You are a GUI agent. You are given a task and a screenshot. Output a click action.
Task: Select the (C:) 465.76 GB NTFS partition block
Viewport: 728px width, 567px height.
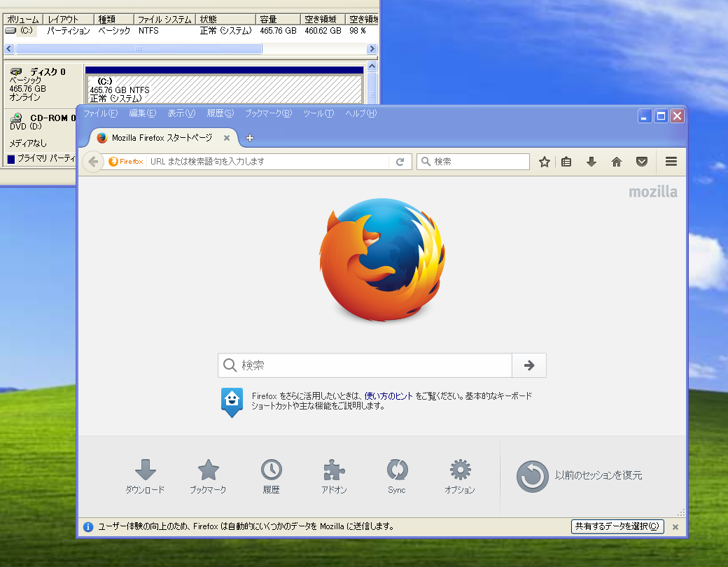click(x=224, y=89)
